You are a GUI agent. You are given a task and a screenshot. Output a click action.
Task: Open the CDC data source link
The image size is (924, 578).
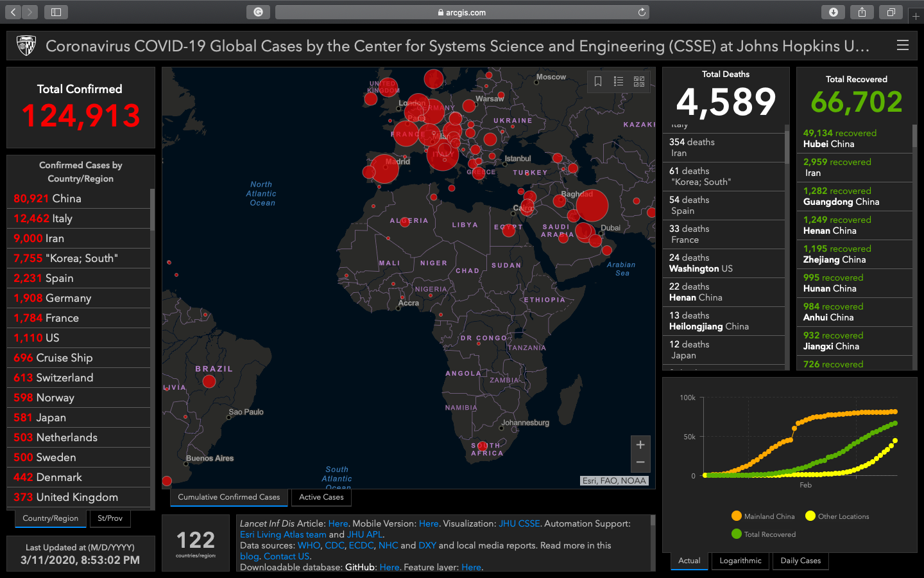pyautogui.click(x=334, y=545)
